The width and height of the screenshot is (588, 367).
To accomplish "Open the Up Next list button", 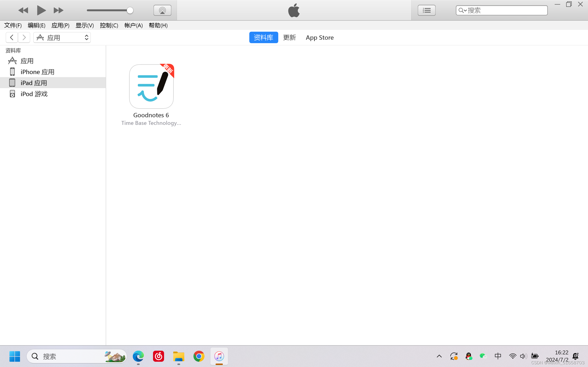I will pyautogui.click(x=426, y=10).
